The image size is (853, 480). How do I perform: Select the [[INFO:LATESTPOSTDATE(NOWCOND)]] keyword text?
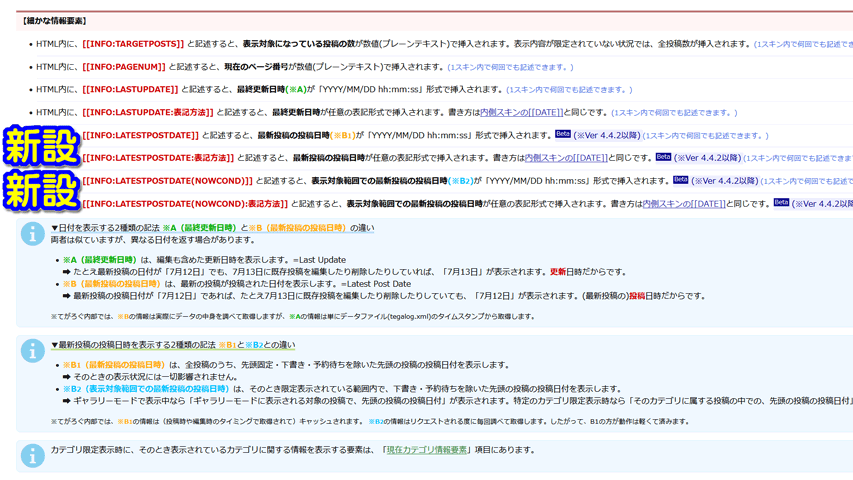click(168, 181)
